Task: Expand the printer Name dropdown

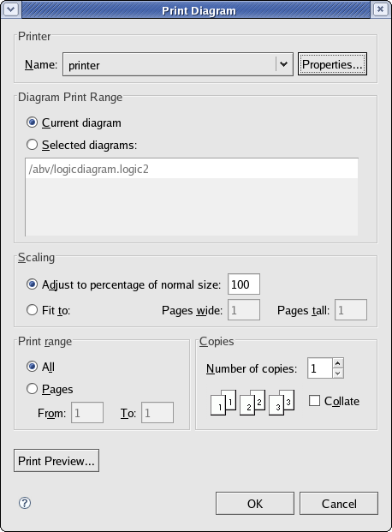Action: coord(284,64)
